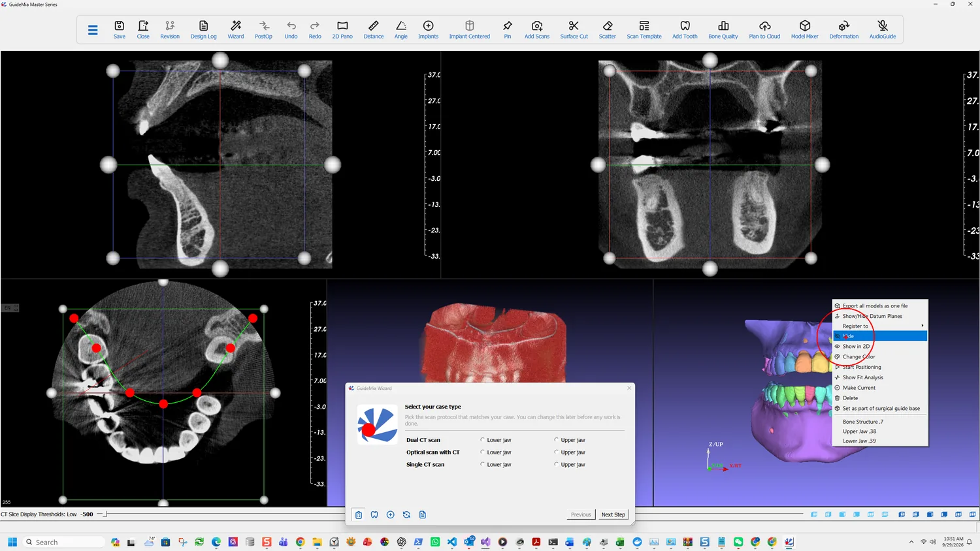Select Show in 2D menu entry

click(880, 347)
